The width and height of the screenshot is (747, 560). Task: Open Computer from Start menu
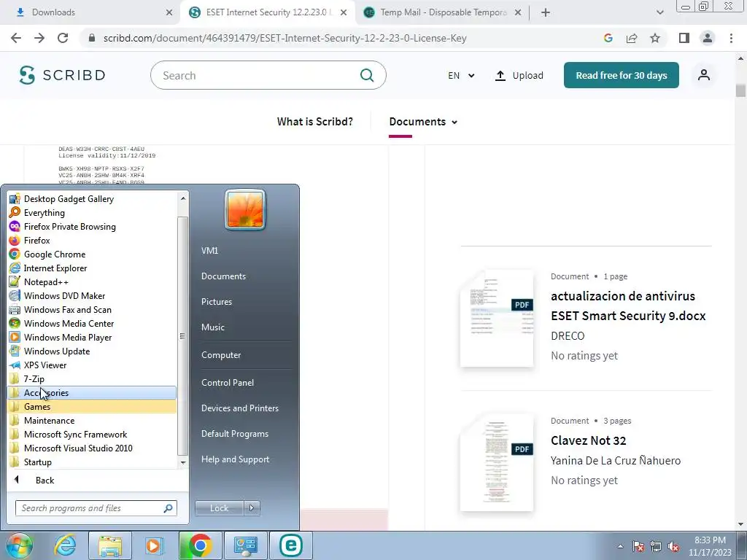(221, 355)
